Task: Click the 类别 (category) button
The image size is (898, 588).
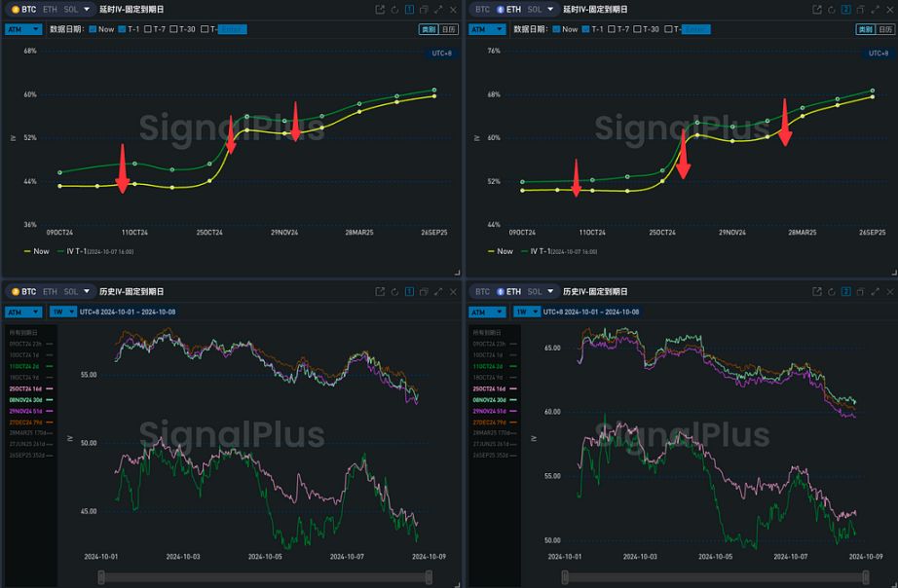Action: [x=429, y=29]
